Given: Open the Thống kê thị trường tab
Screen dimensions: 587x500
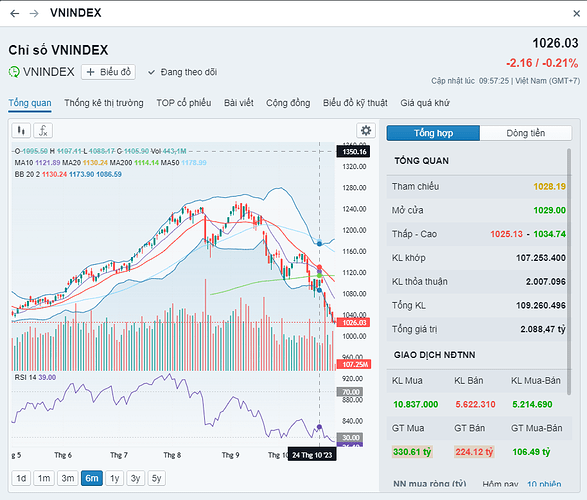Looking at the screenshot, I should [104, 103].
